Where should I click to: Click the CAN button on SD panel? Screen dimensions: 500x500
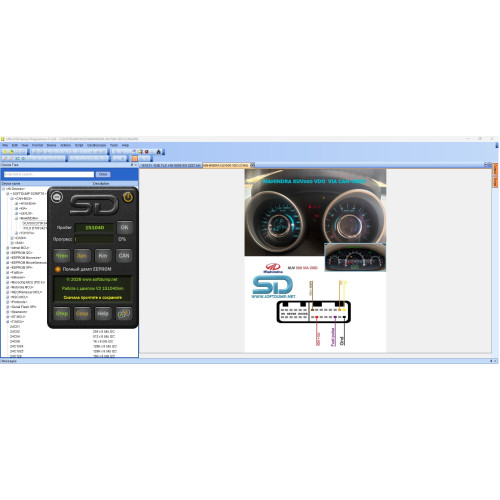coord(124,256)
